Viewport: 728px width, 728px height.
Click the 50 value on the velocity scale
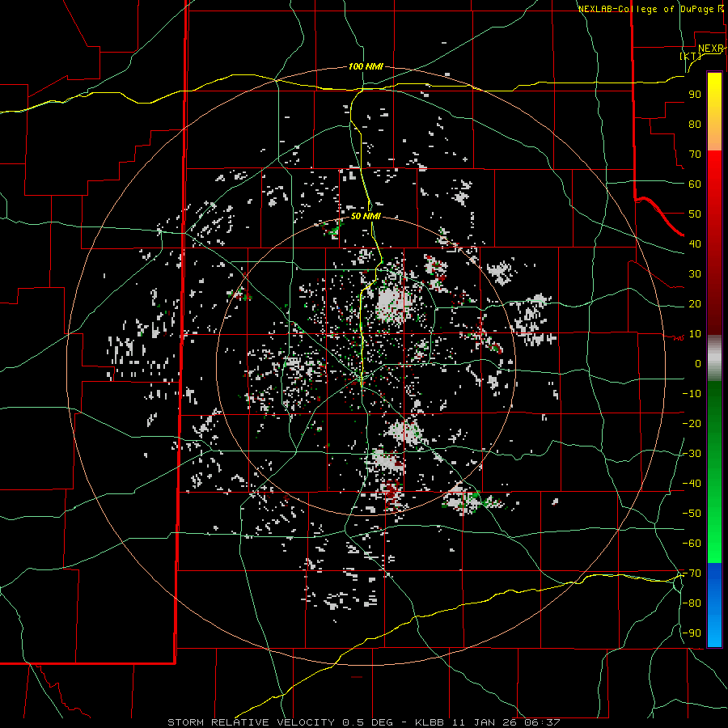point(695,214)
